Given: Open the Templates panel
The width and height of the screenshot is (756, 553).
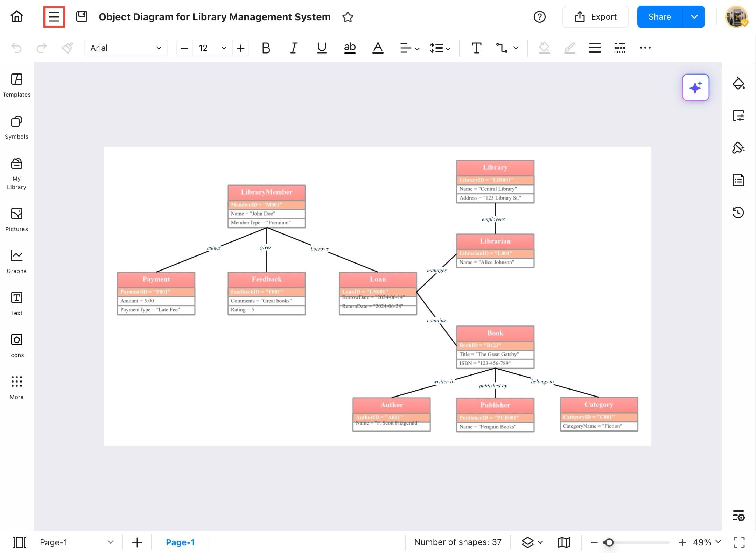Looking at the screenshot, I should 16,85.
